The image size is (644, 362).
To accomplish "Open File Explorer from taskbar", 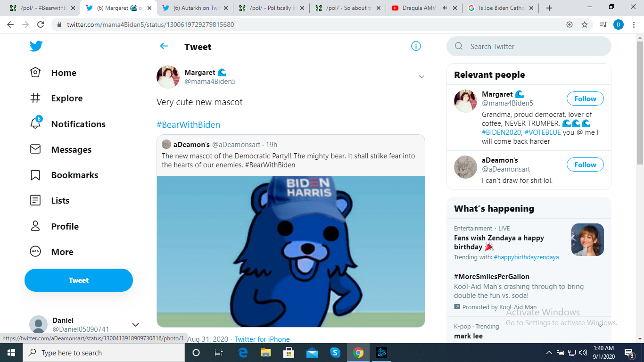I will (x=266, y=353).
